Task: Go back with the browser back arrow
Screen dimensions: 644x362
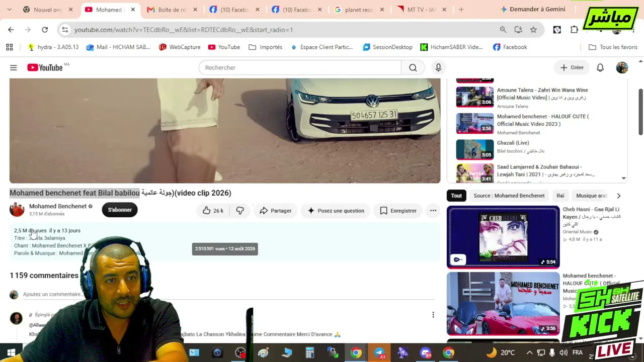Action: [x=11, y=30]
